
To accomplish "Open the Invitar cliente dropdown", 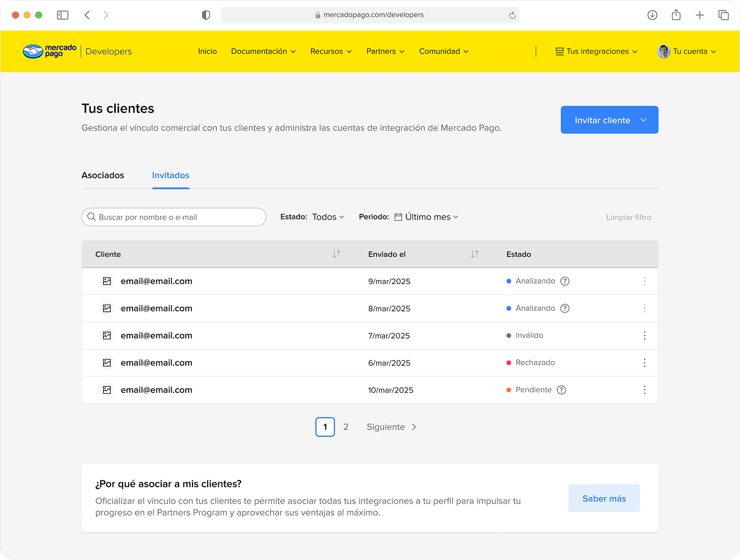I will pyautogui.click(x=610, y=120).
